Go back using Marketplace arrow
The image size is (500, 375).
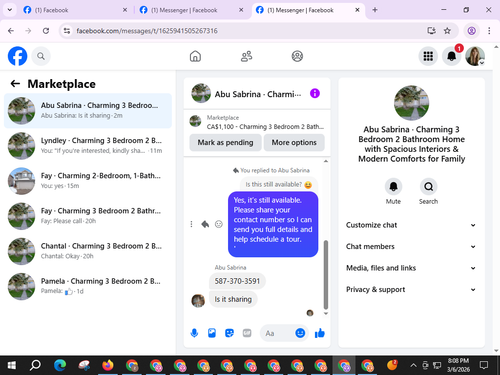tap(15, 84)
